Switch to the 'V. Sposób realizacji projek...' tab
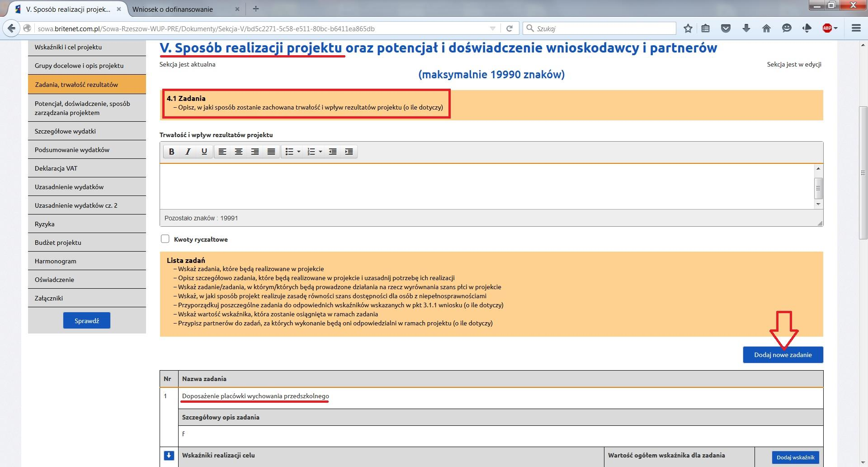 coord(68,9)
